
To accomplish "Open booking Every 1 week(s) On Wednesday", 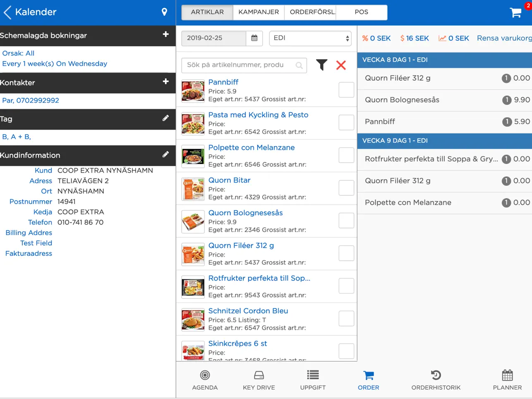I will click(55, 64).
